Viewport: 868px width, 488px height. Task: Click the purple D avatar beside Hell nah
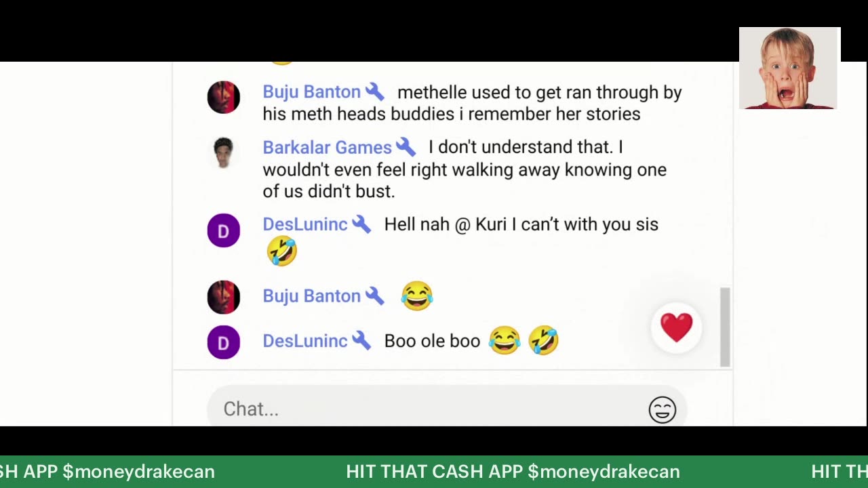[223, 230]
